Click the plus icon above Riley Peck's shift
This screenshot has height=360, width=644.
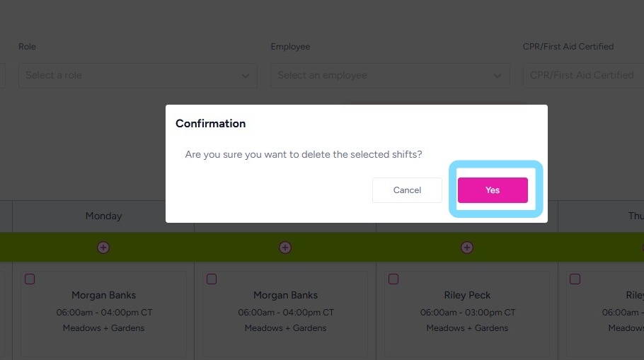(x=467, y=248)
